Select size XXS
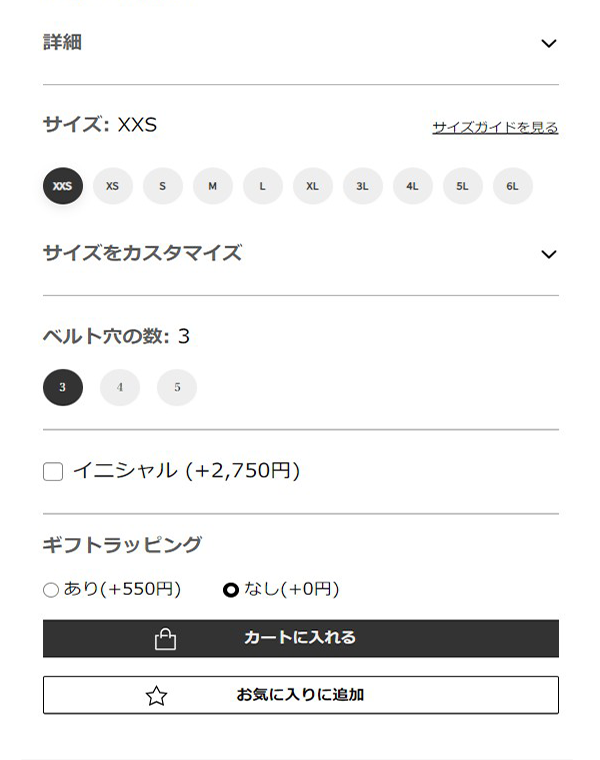This screenshot has height=760, width=600. (63, 186)
